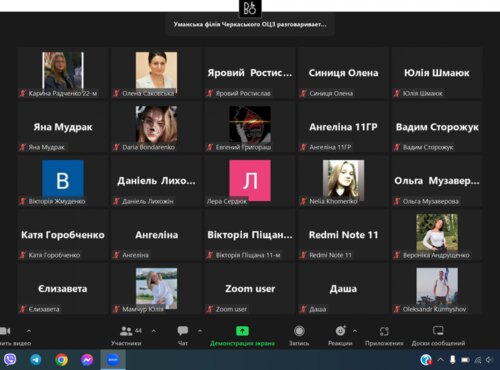Click the Катя Горобченко participant tile
500x370 pixels.
(63, 235)
